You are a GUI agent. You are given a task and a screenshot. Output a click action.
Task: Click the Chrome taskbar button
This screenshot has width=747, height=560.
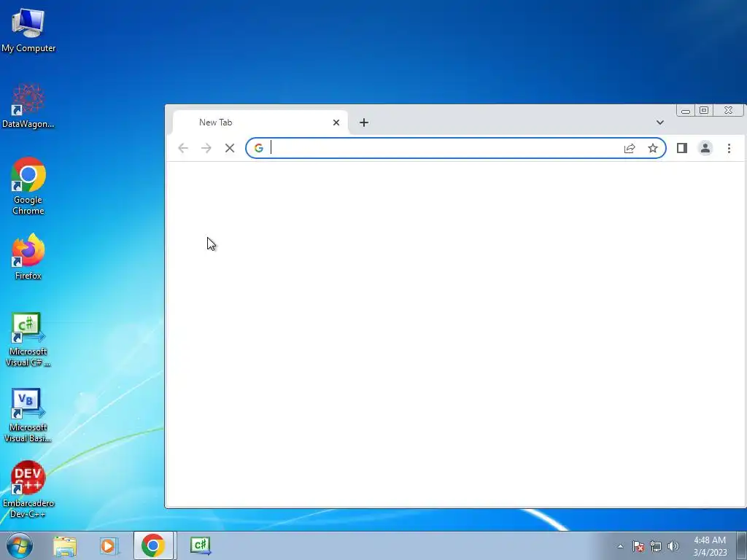(153, 545)
